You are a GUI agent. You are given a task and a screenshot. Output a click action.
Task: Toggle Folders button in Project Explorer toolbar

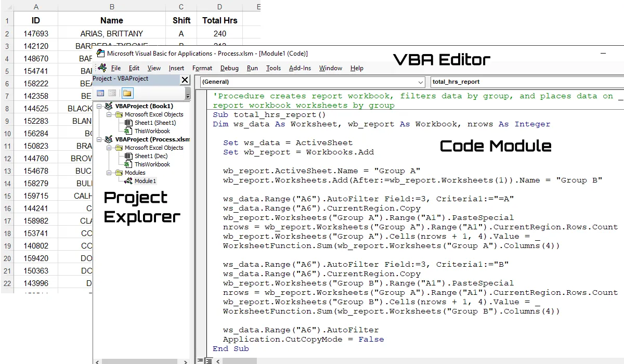[x=127, y=93]
